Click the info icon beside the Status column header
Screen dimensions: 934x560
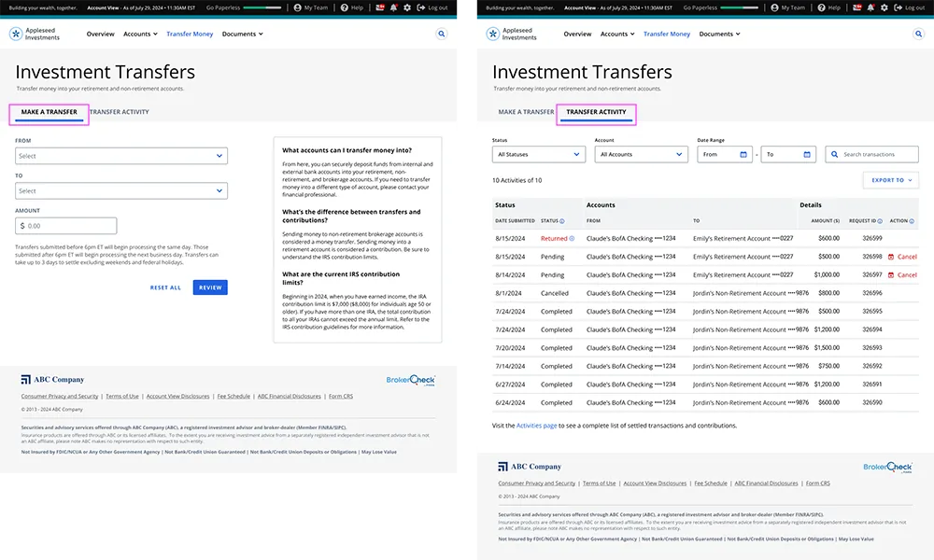[x=561, y=221]
